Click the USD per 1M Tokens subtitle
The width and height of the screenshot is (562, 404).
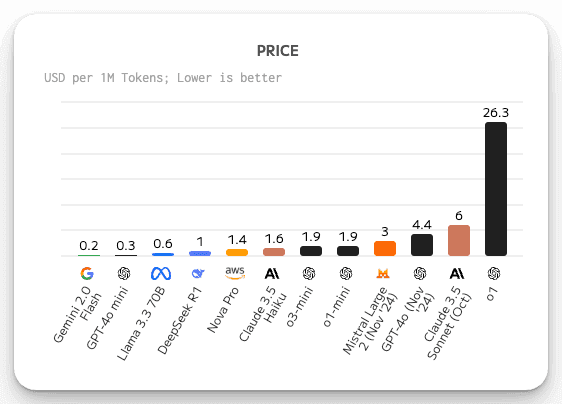coord(163,78)
